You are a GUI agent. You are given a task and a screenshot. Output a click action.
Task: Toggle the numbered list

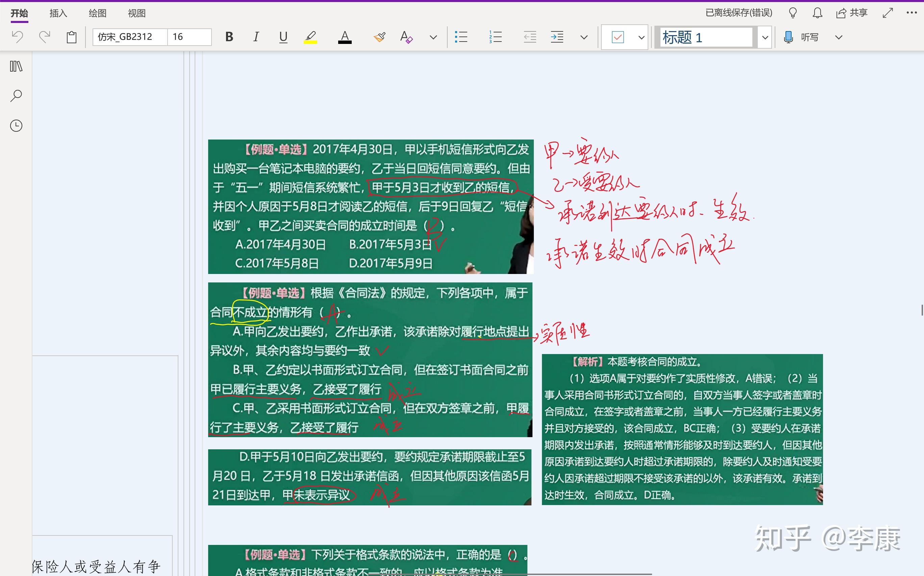click(x=495, y=37)
